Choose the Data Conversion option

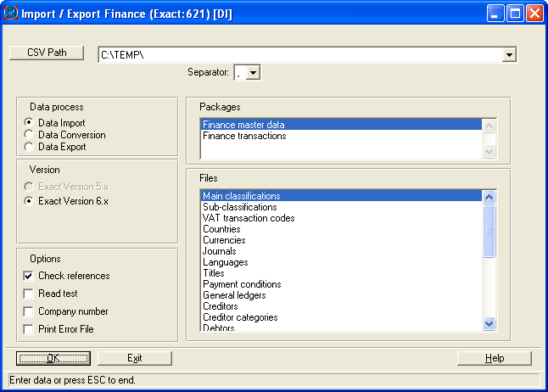click(x=29, y=135)
